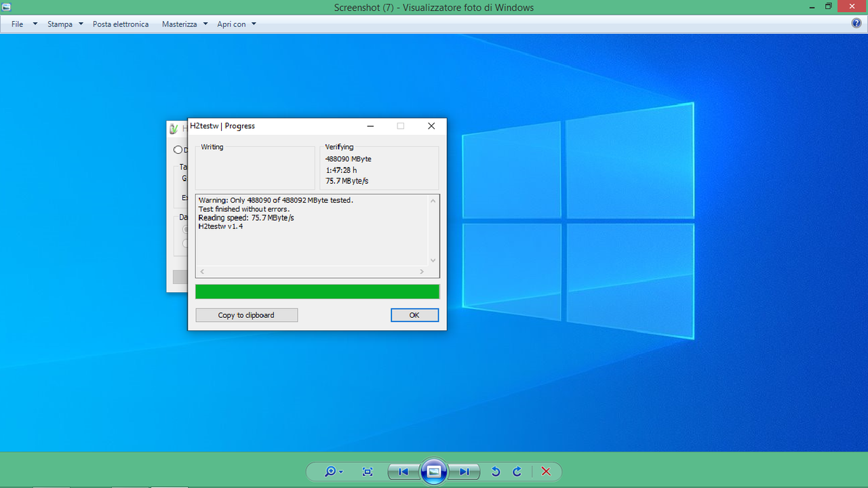The image size is (868, 488).
Task: Start the slideshow with center button
Action: coord(434,471)
